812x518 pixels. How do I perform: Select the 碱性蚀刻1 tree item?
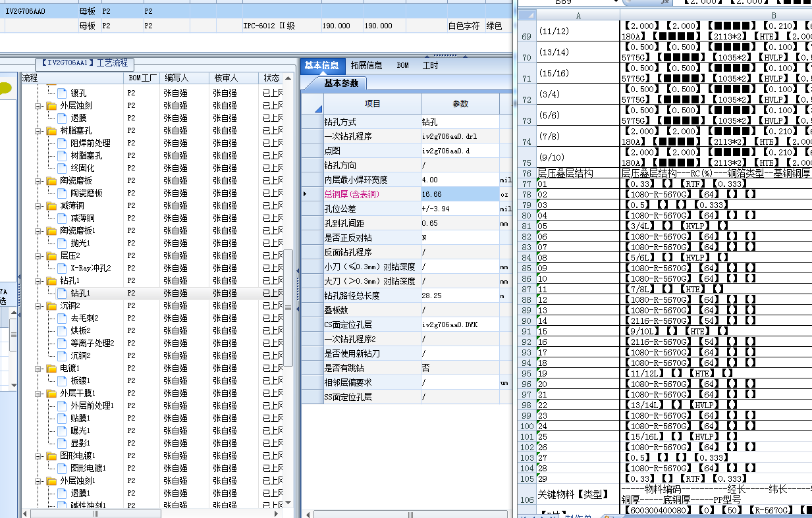[88, 505]
